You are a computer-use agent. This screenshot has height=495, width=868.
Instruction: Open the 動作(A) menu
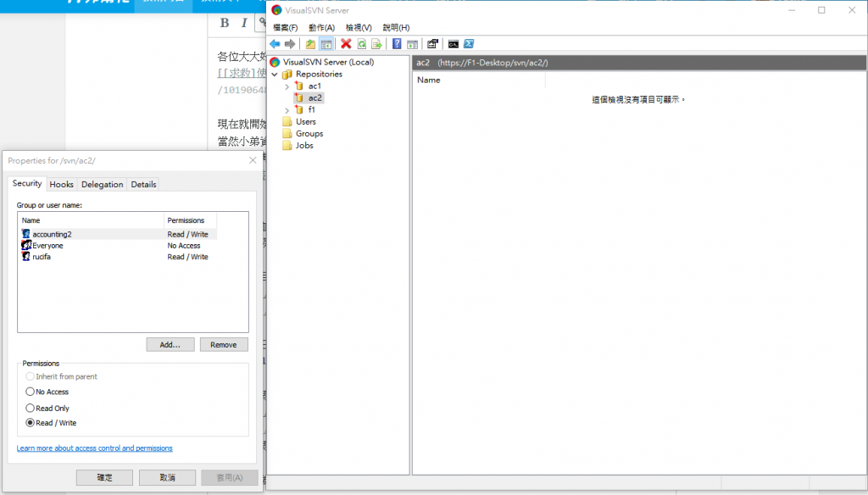[321, 27]
